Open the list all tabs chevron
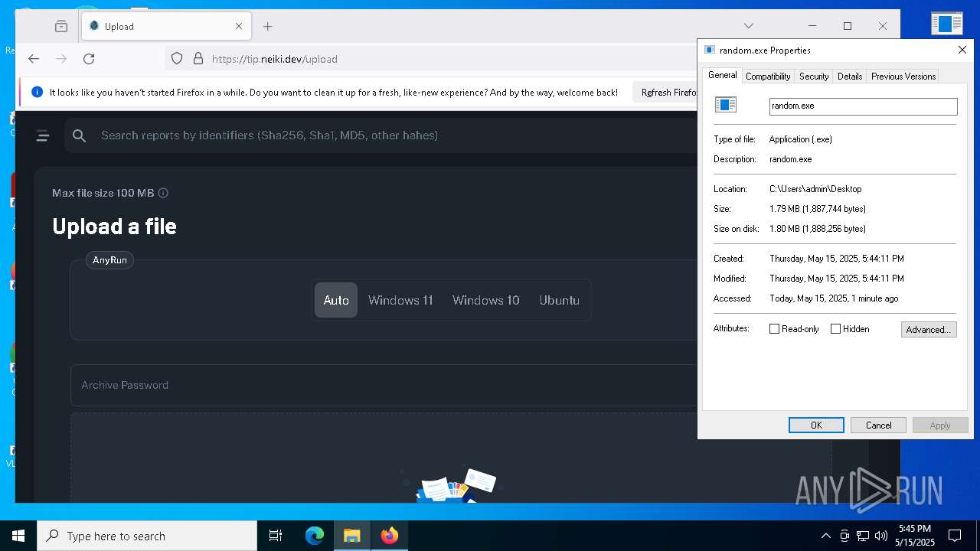The height and width of the screenshot is (551, 980). (749, 26)
